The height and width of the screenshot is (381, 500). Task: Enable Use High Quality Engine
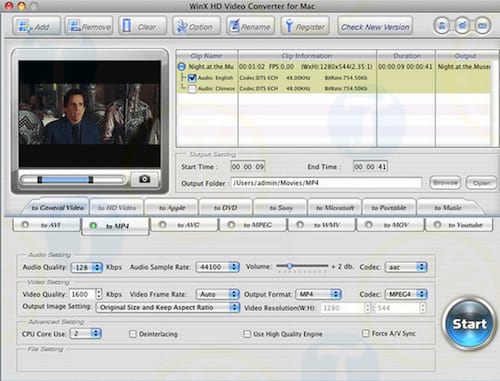247,334
